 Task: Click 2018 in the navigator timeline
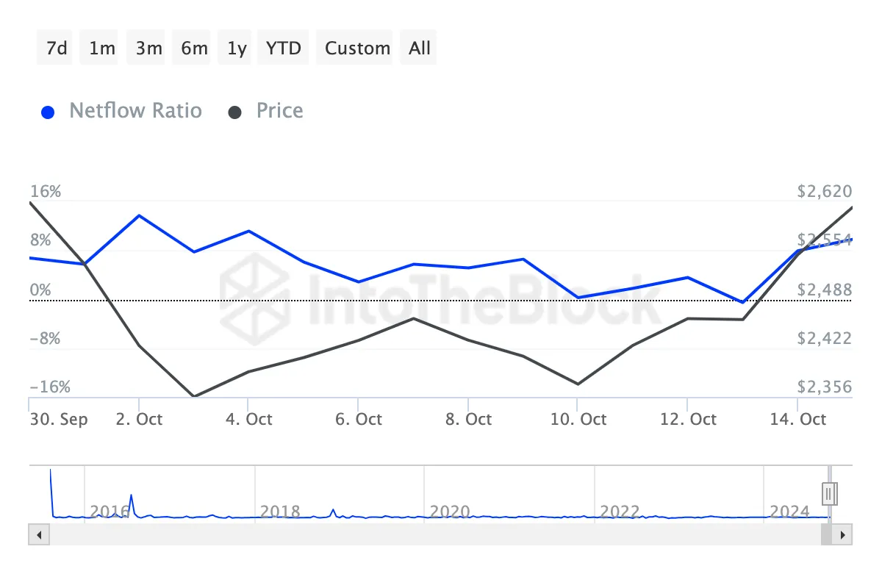[x=280, y=512]
